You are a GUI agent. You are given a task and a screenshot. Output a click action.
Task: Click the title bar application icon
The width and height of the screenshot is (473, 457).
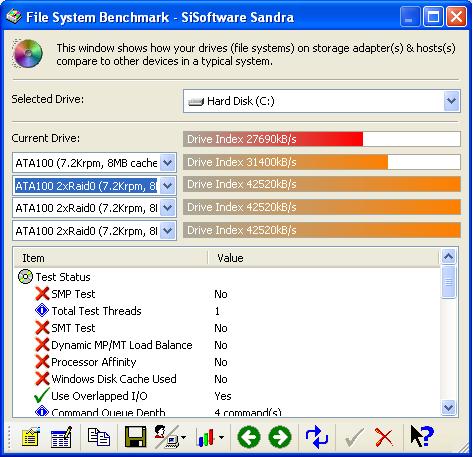click(14, 16)
